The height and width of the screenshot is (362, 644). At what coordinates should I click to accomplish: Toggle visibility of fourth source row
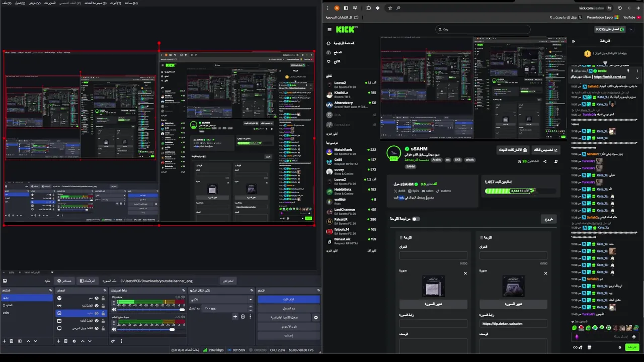click(97, 320)
